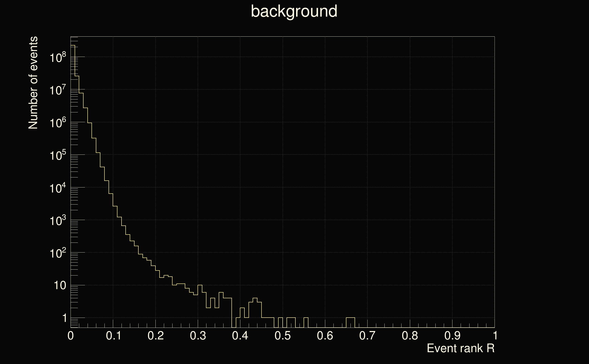Click the "Event rank R" x-axis label
589x364 pixels.
pyautogui.click(x=460, y=348)
